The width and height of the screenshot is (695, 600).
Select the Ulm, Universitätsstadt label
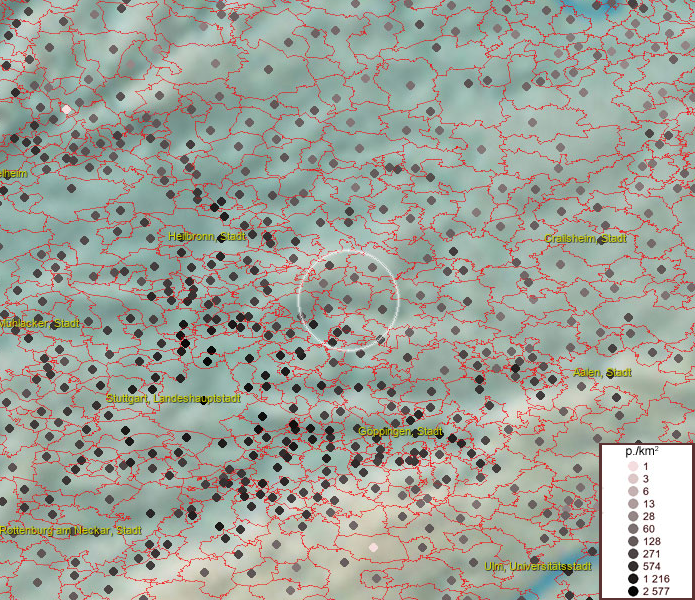tap(539, 567)
